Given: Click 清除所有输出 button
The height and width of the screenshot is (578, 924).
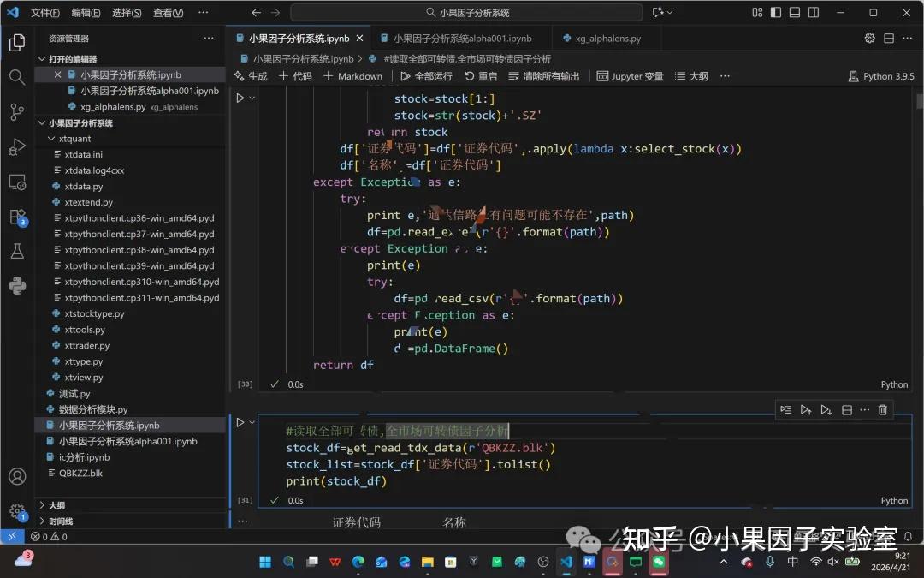Looking at the screenshot, I should coord(544,76).
